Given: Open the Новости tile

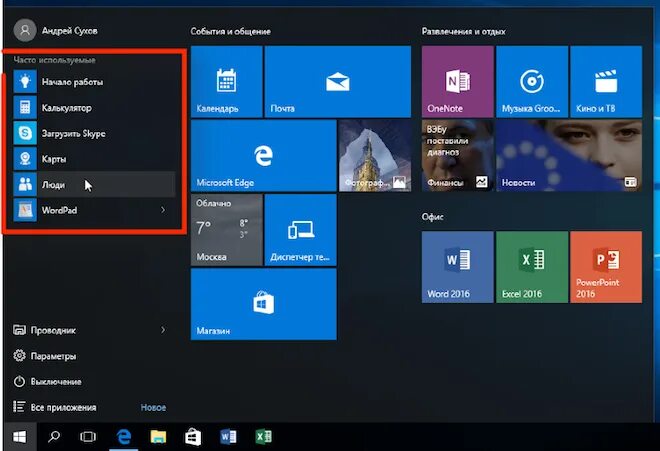Looking at the screenshot, I should 569,156.
